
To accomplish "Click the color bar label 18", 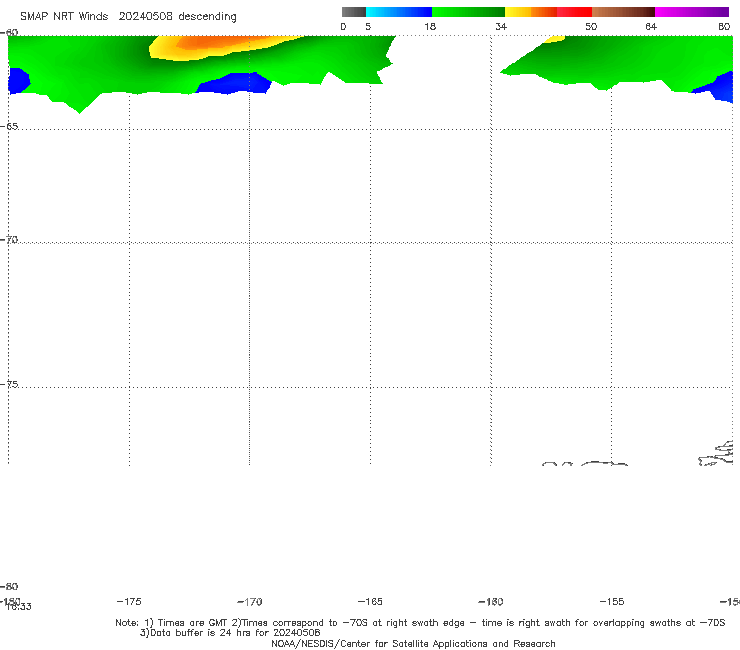I will 430,27.
